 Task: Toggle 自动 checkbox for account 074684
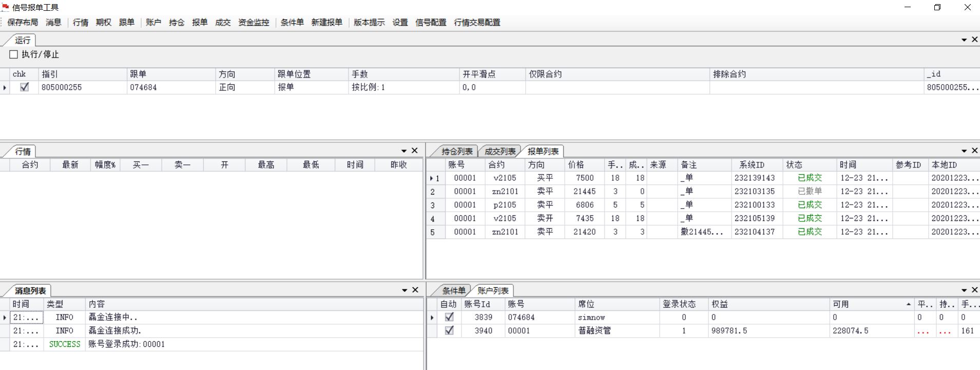pyautogui.click(x=449, y=317)
